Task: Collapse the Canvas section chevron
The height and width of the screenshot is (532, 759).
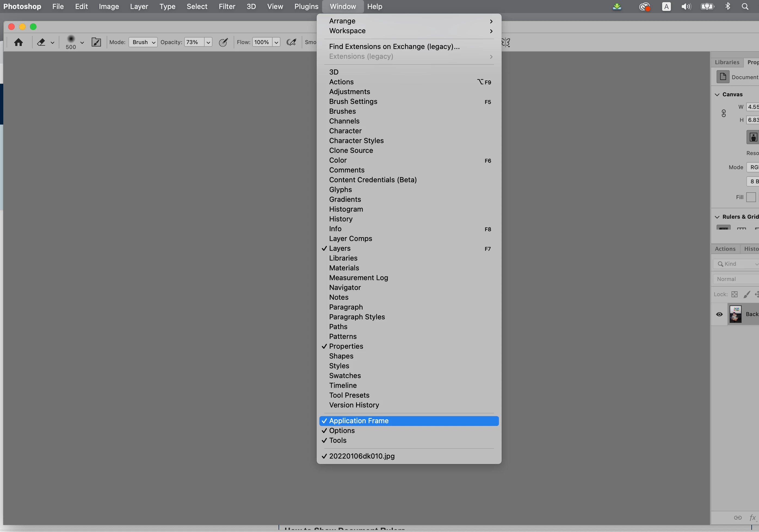Action: pos(717,94)
